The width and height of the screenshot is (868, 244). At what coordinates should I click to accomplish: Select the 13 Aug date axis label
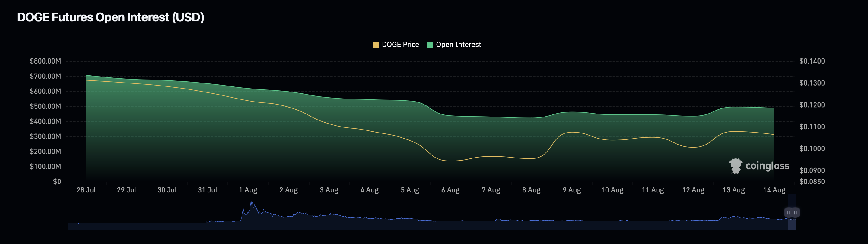click(733, 190)
